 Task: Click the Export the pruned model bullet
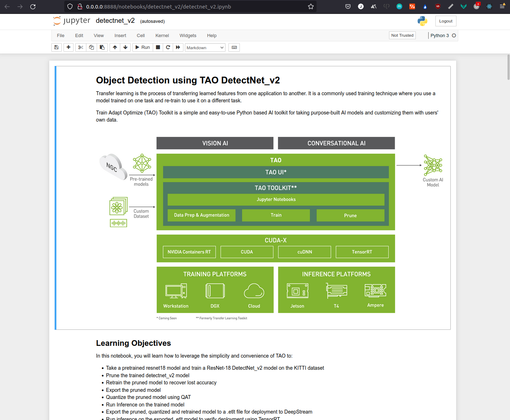click(133, 390)
